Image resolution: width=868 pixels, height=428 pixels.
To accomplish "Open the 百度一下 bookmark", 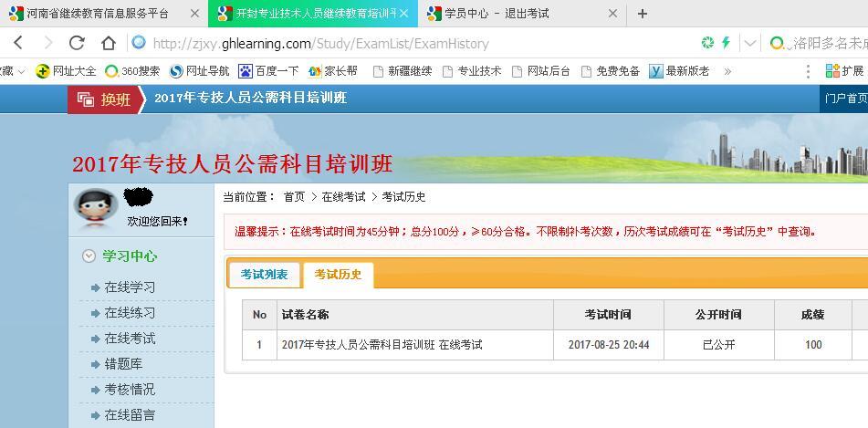I will click(268, 70).
